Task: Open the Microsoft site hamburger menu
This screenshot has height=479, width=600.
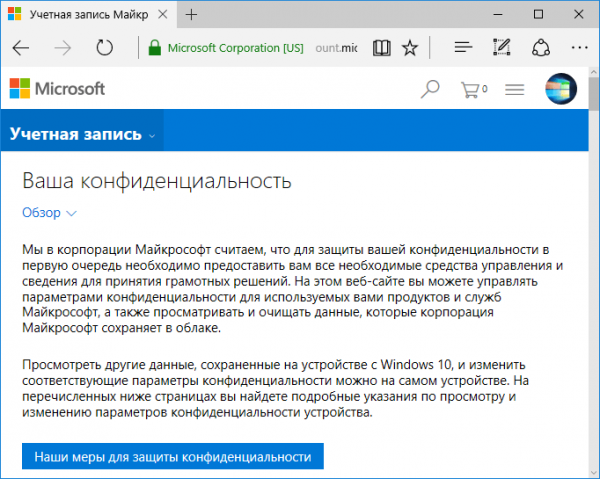Action: pos(515,89)
